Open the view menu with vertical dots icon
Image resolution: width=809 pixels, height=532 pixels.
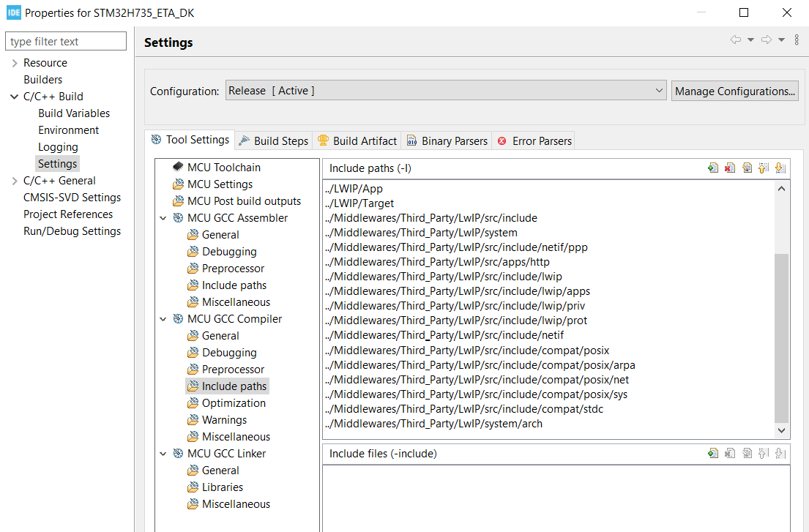click(797, 40)
